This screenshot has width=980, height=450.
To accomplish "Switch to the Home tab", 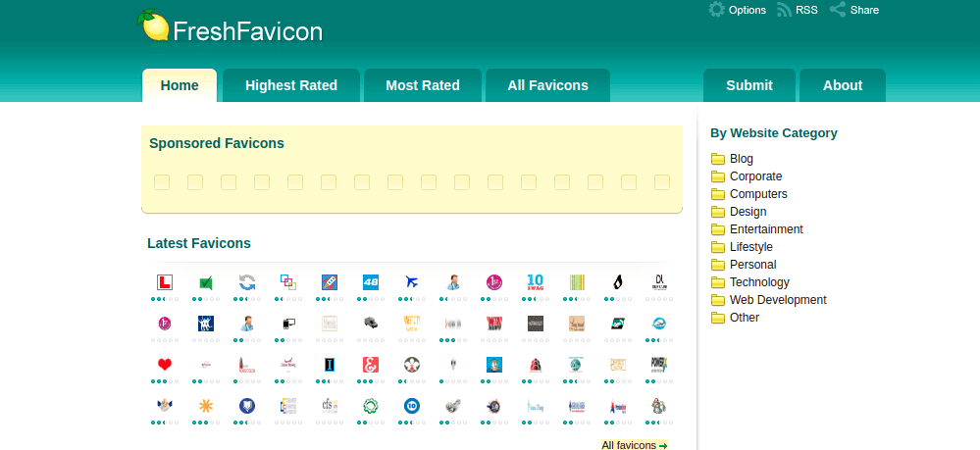I will click(180, 85).
